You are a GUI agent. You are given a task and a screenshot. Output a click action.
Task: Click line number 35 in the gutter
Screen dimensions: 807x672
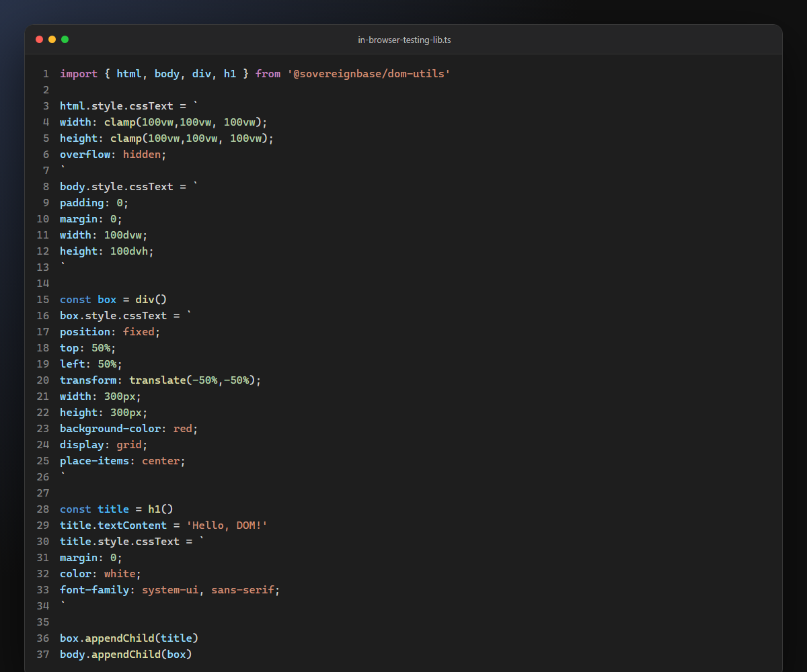43,622
